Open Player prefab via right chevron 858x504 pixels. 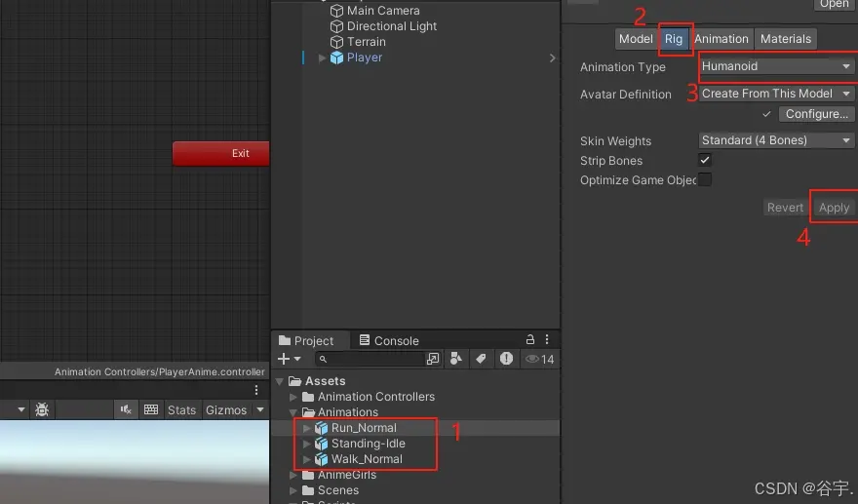click(x=552, y=58)
